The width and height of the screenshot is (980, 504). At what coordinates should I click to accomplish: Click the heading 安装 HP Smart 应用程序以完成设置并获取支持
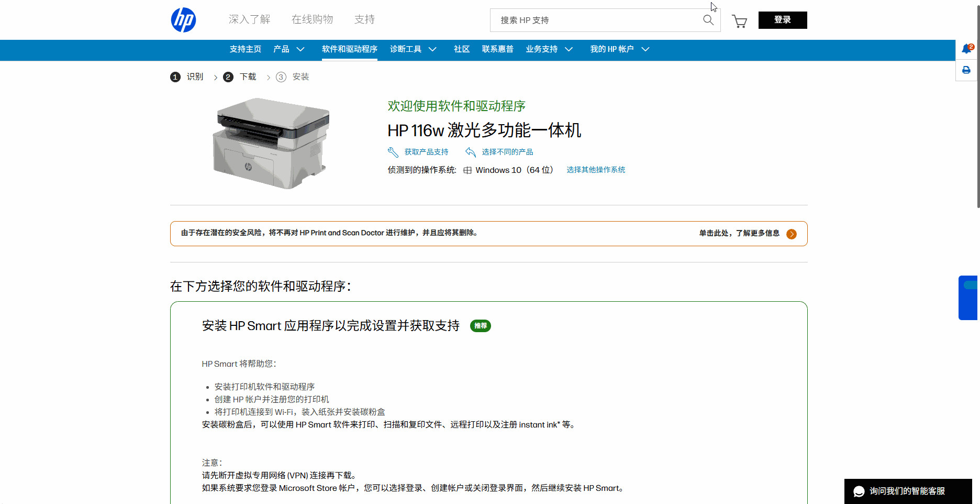[331, 326]
